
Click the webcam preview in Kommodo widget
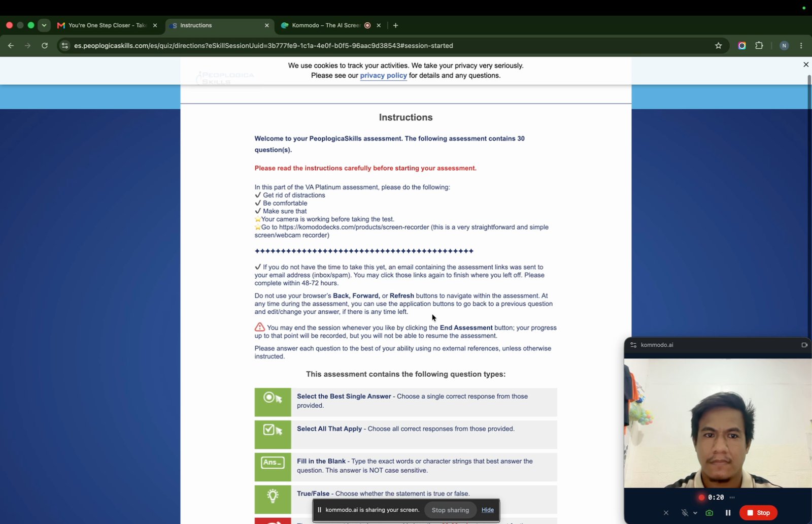click(718, 423)
